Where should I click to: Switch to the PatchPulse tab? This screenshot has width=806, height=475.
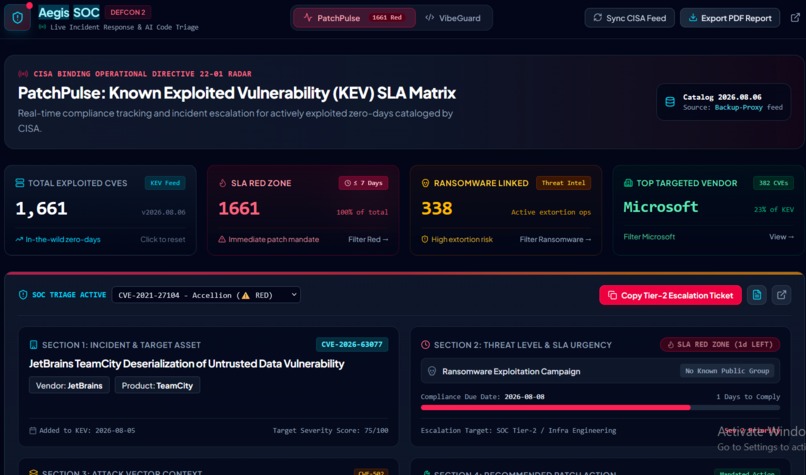pyautogui.click(x=355, y=18)
